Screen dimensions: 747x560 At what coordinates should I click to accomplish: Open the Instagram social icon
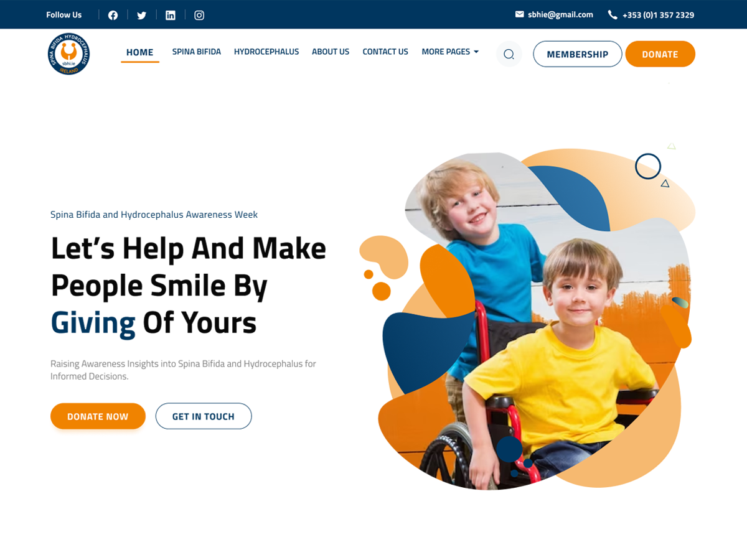(x=199, y=15)
